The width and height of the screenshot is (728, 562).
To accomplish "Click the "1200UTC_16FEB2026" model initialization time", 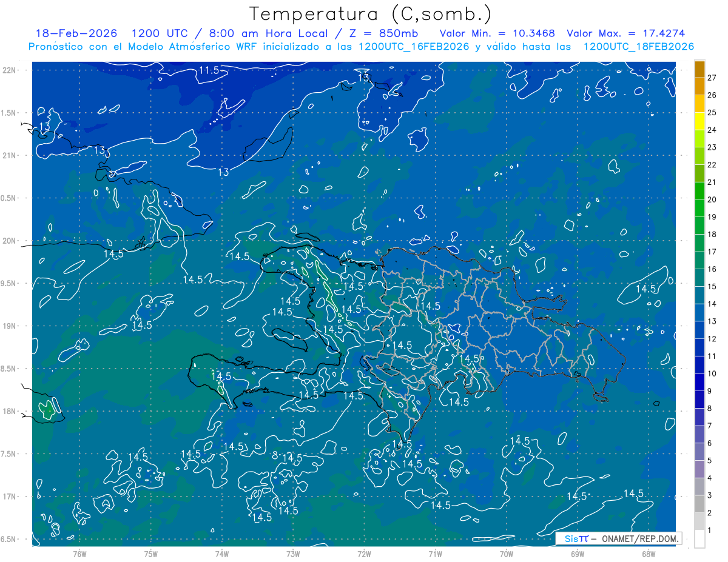I will pyautogui.click(x=414, y=47).
